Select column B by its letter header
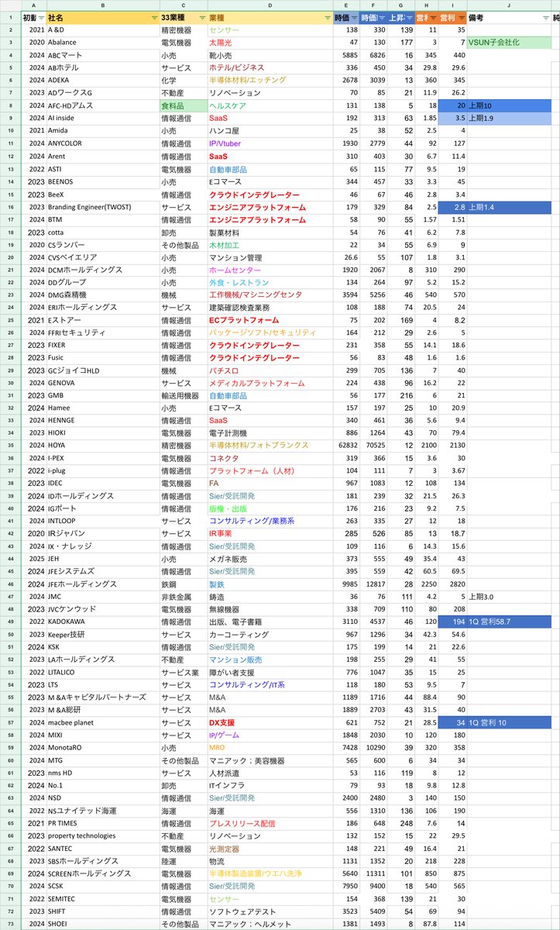The width and height of the screenshot is (560, 930). [x=102, y=5]
